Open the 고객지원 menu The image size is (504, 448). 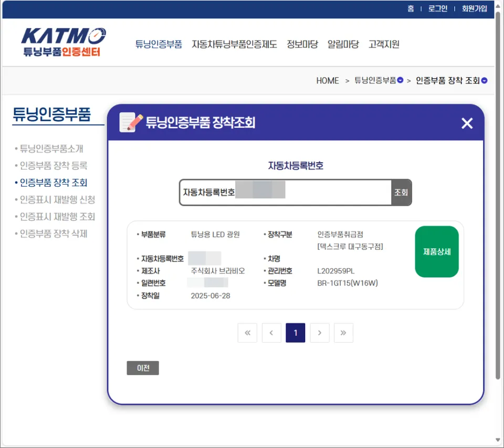[x=384, y=44]
